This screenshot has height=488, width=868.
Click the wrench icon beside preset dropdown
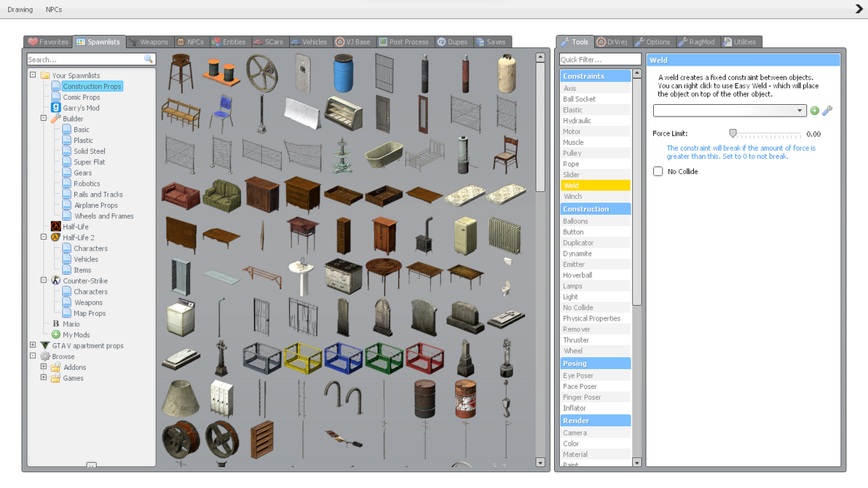[827, 111]
